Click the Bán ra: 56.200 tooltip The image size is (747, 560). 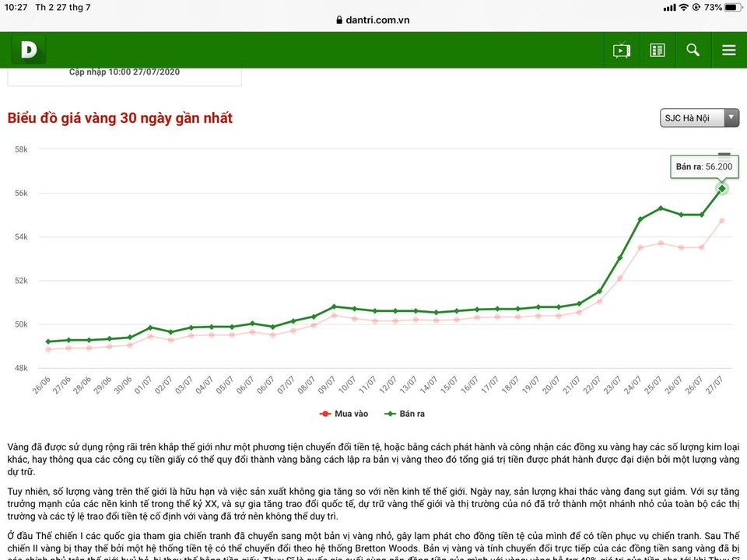pyautogui.click(x=704, y=166)
